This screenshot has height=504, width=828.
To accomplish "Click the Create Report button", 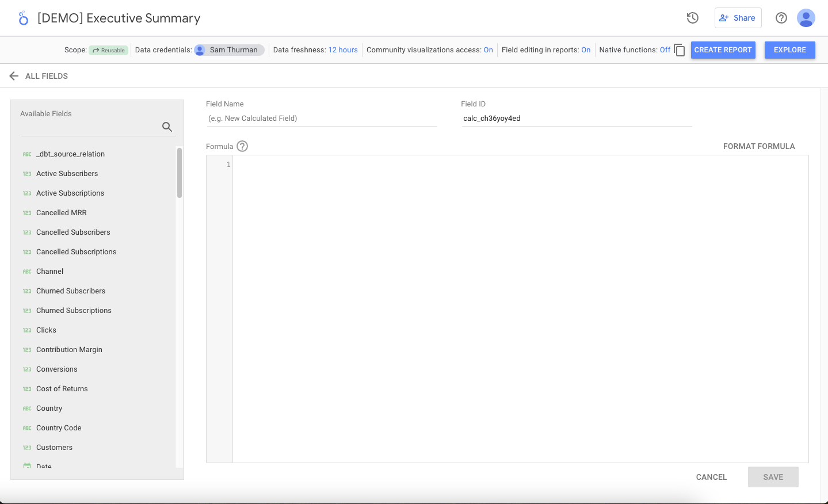I will click(723, 50).
